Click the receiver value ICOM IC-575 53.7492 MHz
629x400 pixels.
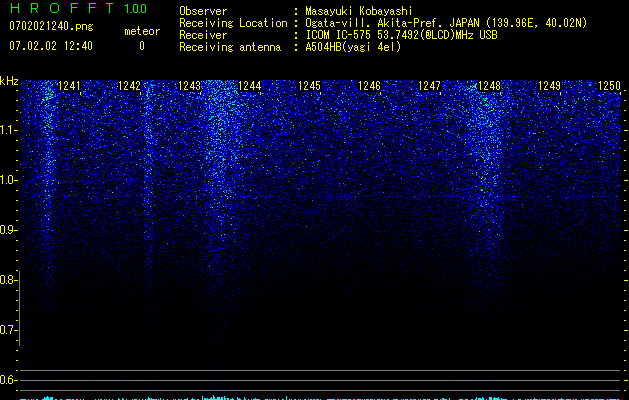(x=401, y=35)
